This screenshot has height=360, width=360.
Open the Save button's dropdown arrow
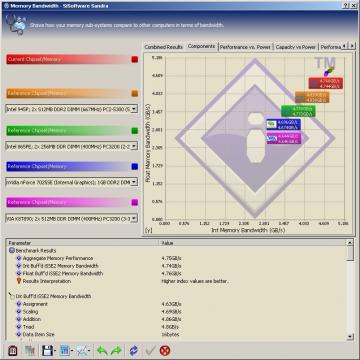coord(54,351)
